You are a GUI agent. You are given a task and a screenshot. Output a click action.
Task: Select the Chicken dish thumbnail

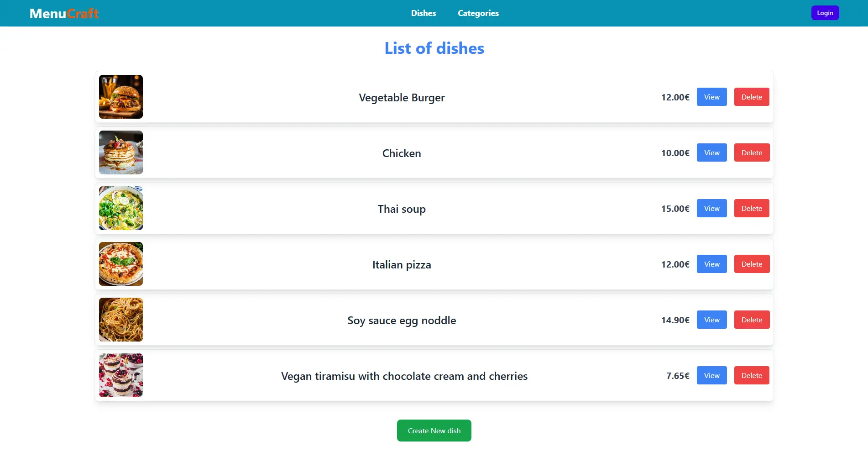pyautogui.click(x=121, y=152)
